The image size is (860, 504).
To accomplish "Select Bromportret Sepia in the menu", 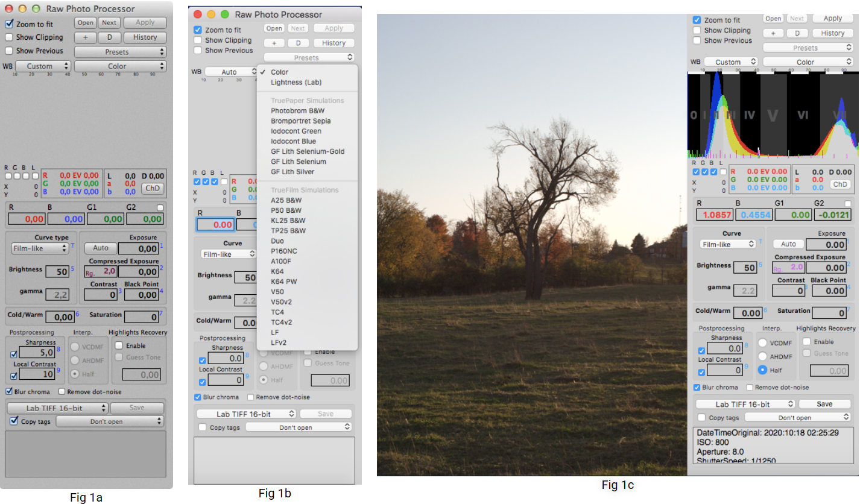I will [300, 121].
